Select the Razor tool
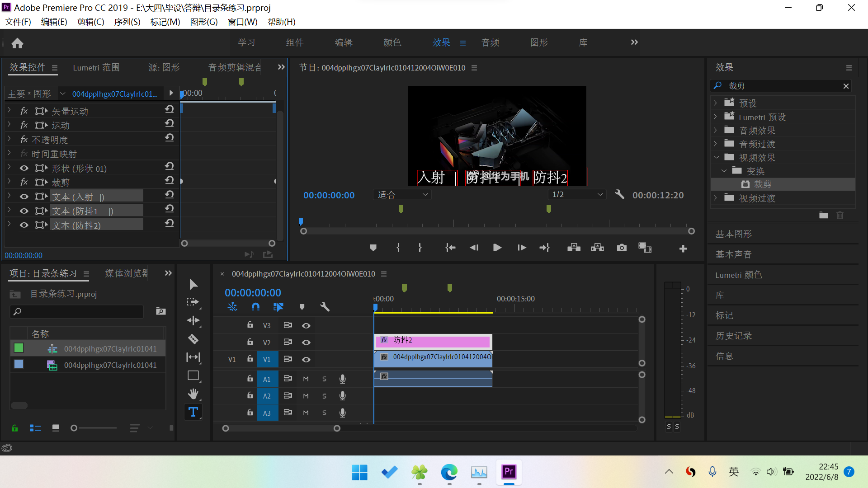This screenshot has height=488, width=868. pos(193,339)
